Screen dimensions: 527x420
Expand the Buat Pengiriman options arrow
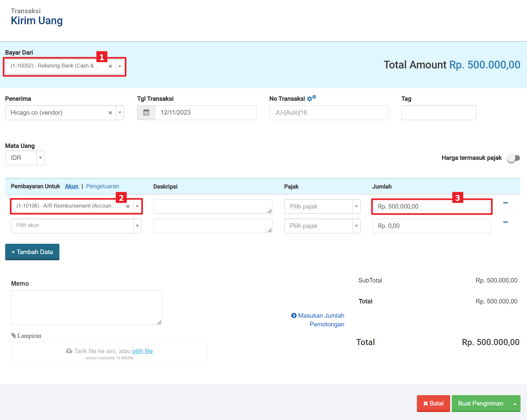(x=515, y=404)
